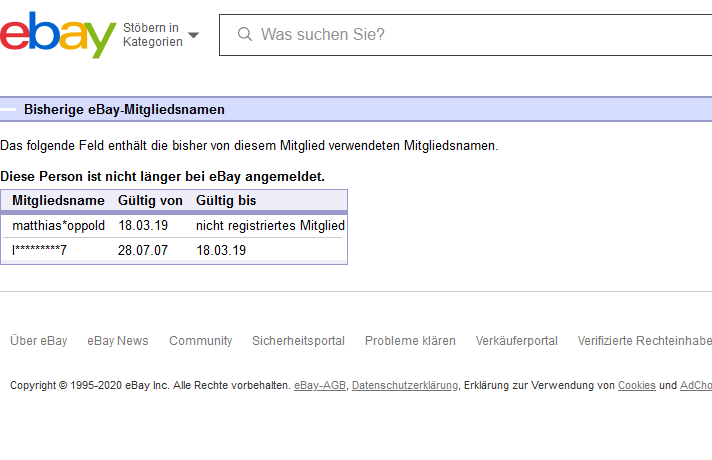Open the Community footer link
The width and height of the screenshot is (712, 460).
point(200,341)
